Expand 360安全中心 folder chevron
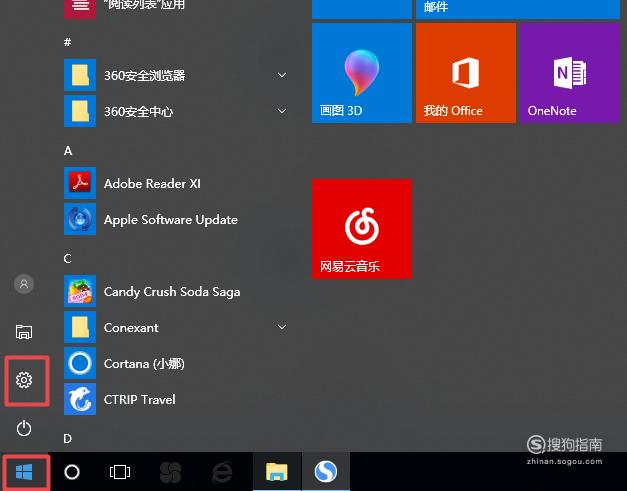This screenshot has height=491, width=627. tap(282, 111)
